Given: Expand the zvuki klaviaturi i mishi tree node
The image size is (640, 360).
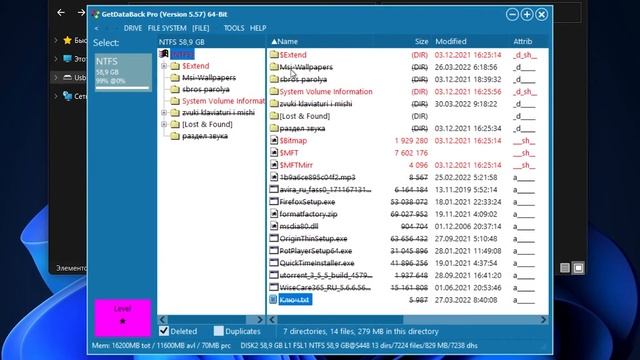Looking at the screenshot, I should [164, 112].
